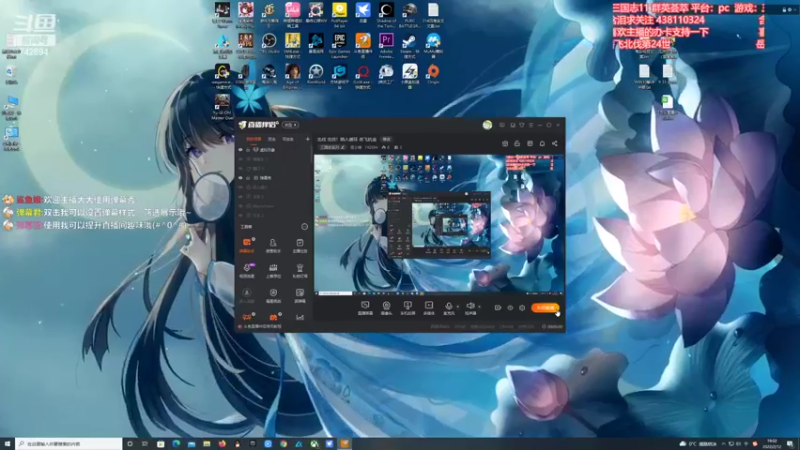Open the first orange toolbox tool
The image size is (800, 450).
(247, 245)
